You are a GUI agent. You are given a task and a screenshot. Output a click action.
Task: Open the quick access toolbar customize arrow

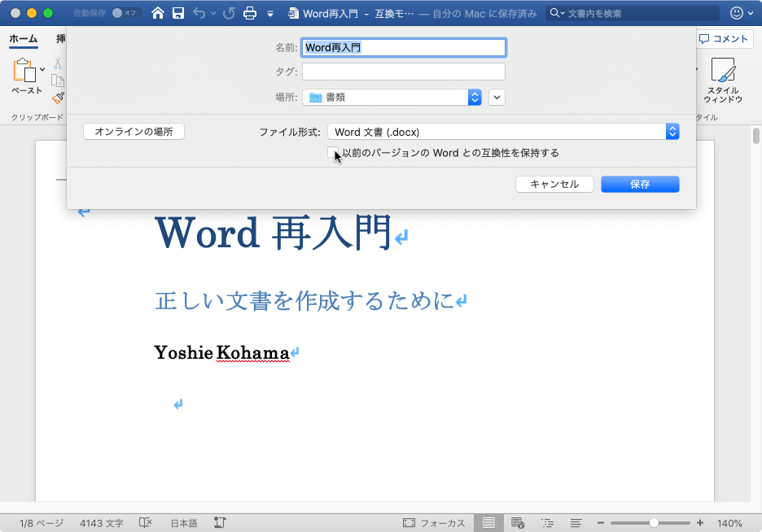270,14
